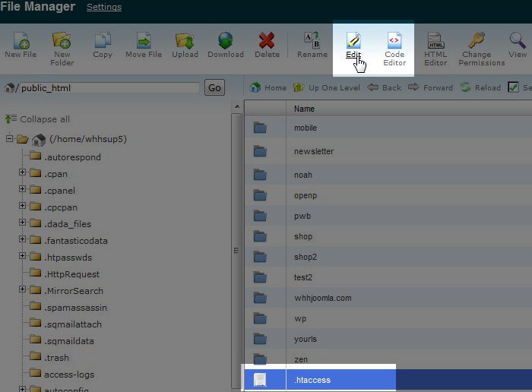
Task: Expand the .dada_files tree node
Action: tap(23, 223)
